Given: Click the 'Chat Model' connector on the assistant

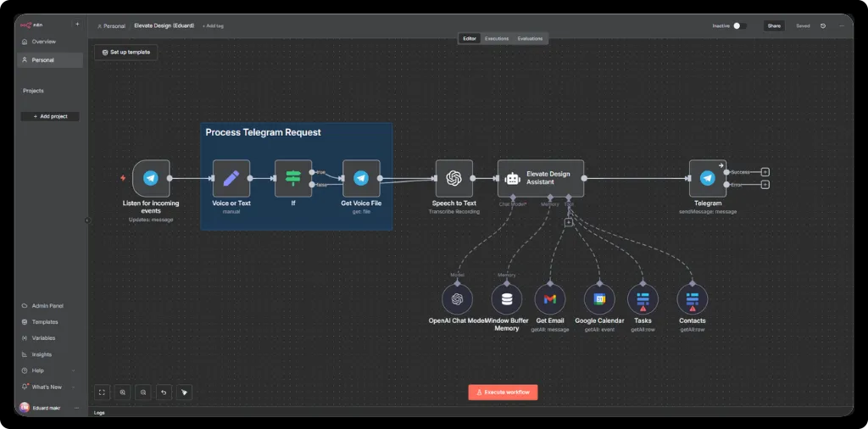Looking at the screenshot, I should (x=513, y=198).
